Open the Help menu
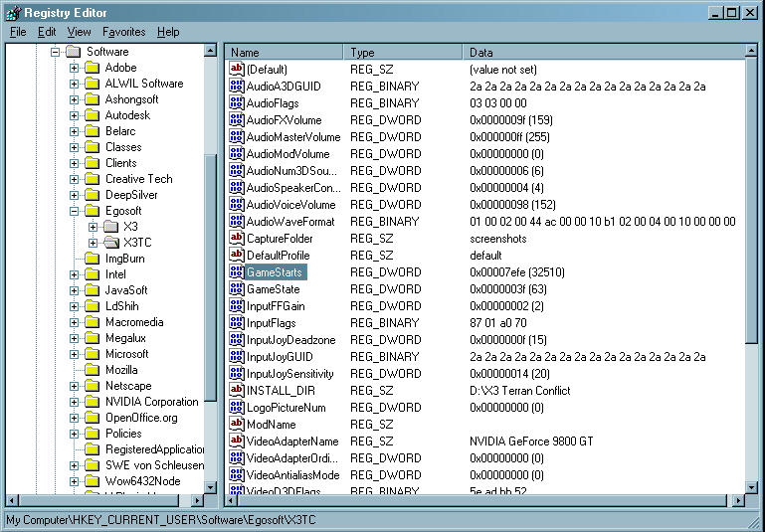 pyautogui.click(x=168, y=32)
